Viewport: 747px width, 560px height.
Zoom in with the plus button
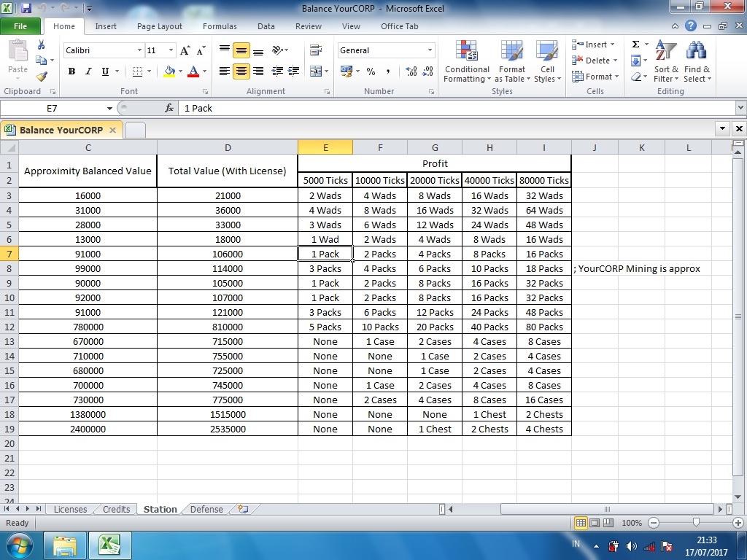tap(738, 523)
